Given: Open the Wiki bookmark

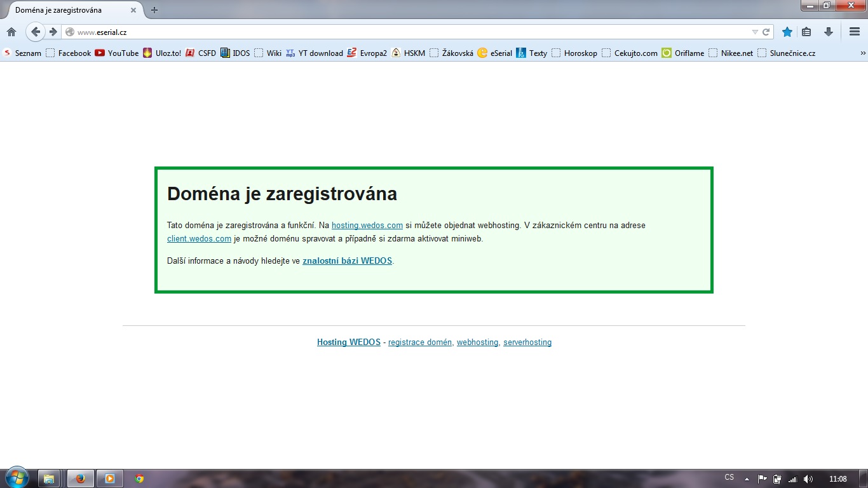Looking at the screenshot, I should [x=268, y=53].
